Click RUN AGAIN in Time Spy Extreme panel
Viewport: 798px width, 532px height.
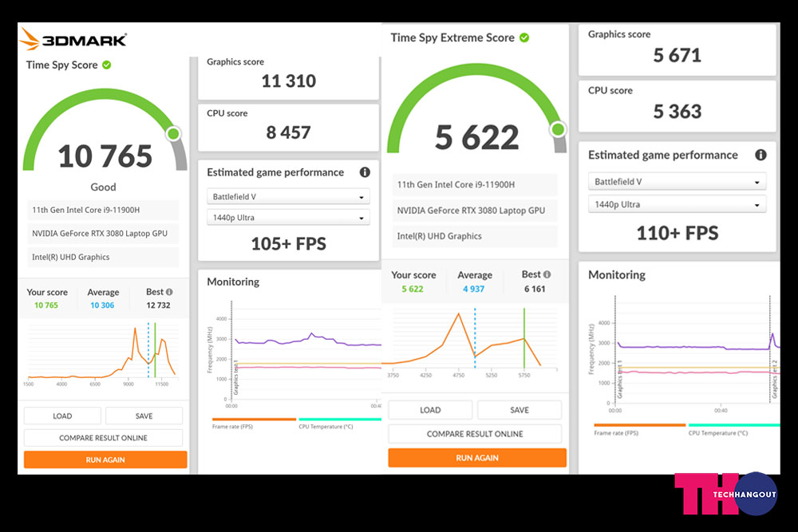click(477, 458)
